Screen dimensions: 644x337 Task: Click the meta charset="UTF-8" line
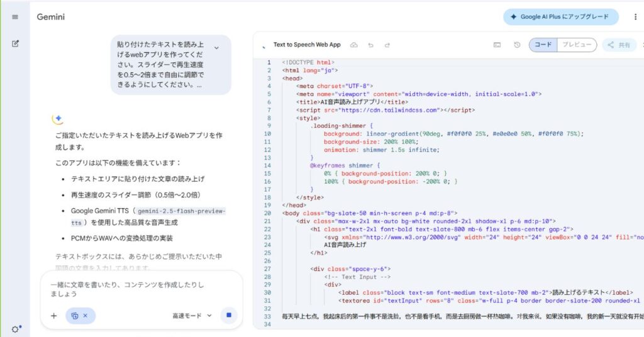point(335,86)
